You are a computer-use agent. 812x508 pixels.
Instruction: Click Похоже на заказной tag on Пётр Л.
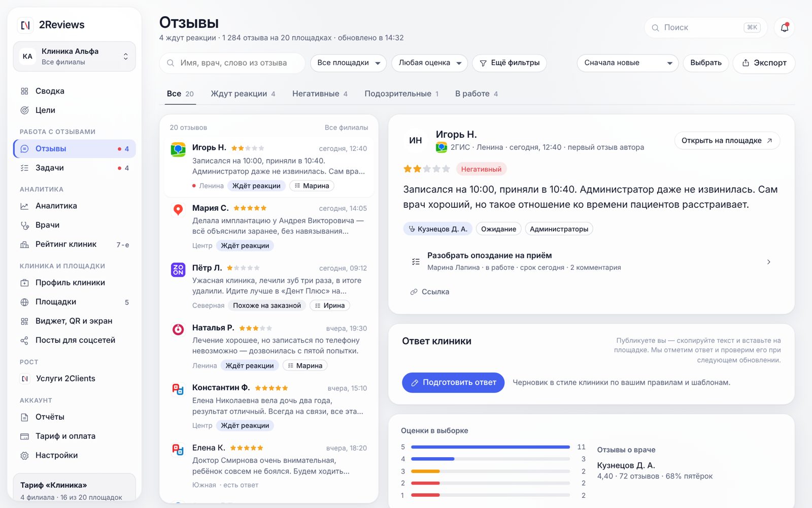click(x=267, y=305)
